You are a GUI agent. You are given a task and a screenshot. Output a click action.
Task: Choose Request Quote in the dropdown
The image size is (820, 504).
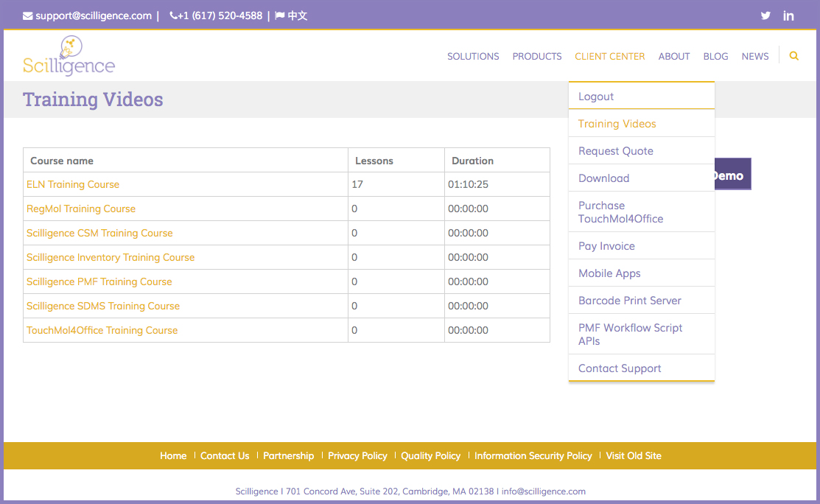point(642,150)
